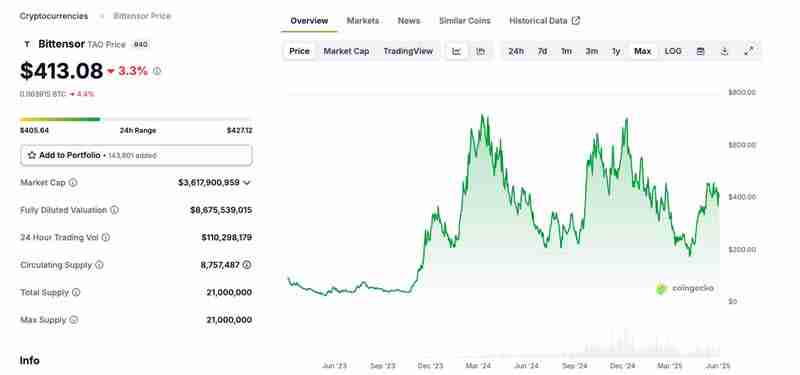This screenshot has width=800, height=375.
Task: Toggle LOG scale on chart
Action: [673, 51]
